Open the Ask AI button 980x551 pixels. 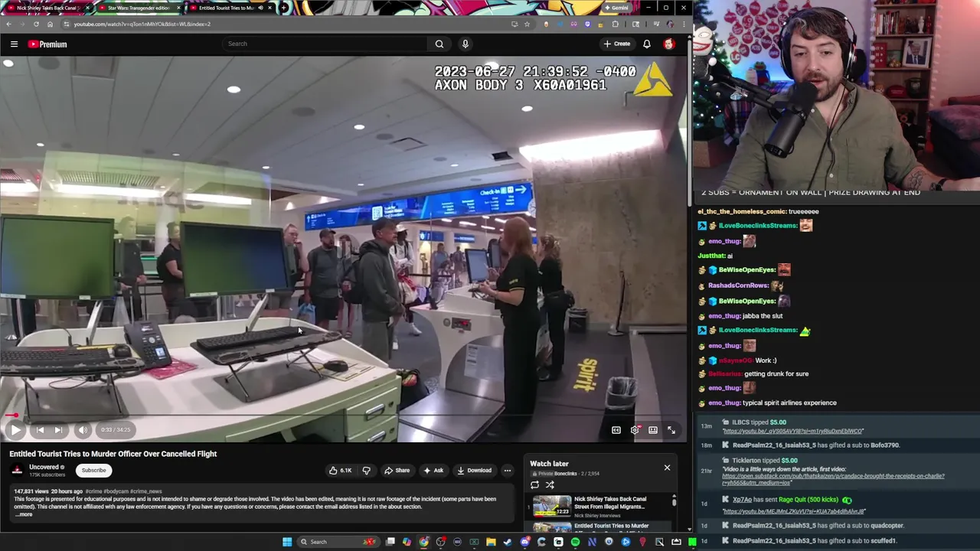pos(433,471)
